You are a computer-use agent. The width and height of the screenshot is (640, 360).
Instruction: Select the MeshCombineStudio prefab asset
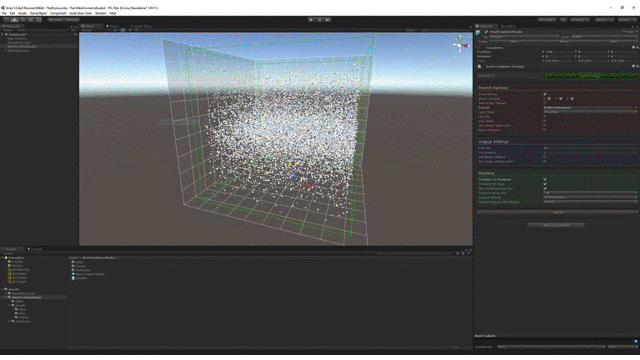click(x=90, y=274)
